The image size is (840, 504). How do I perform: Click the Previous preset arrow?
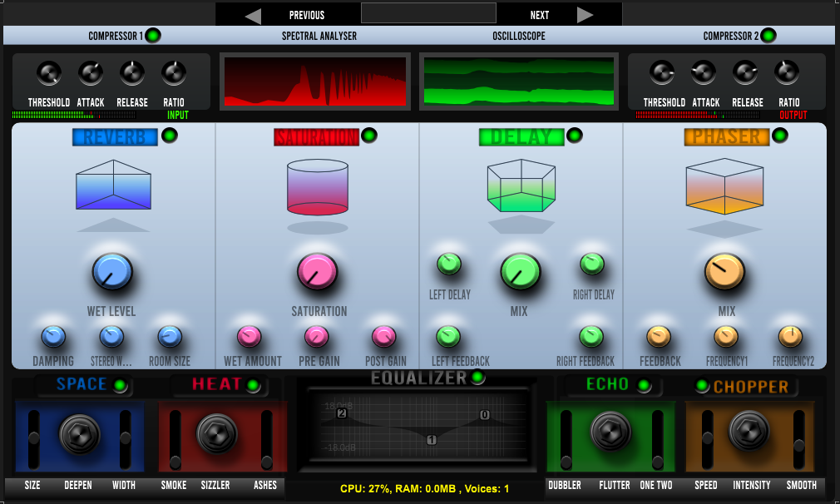254,16
